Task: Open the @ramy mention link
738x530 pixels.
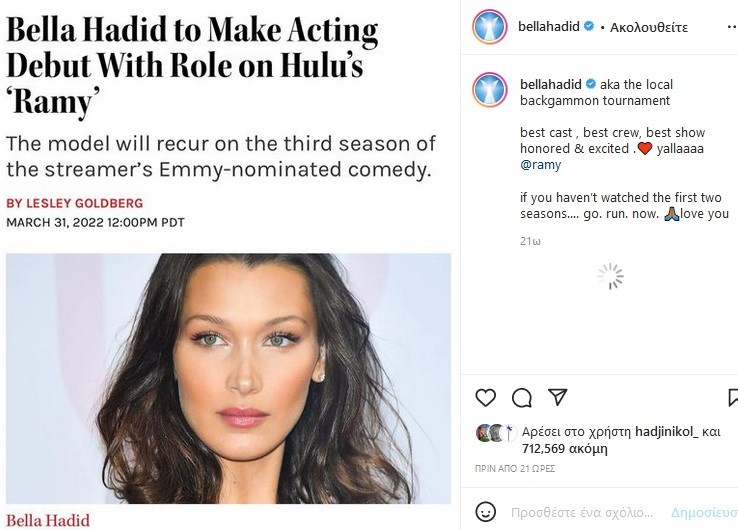Action: [x=541, y=165]
